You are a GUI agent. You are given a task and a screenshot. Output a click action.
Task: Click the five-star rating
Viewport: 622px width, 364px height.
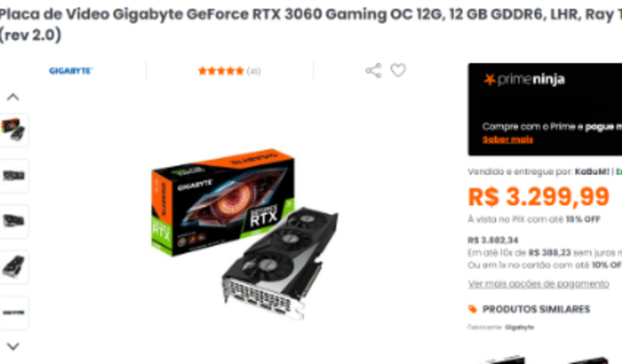(x=220, y=71)
